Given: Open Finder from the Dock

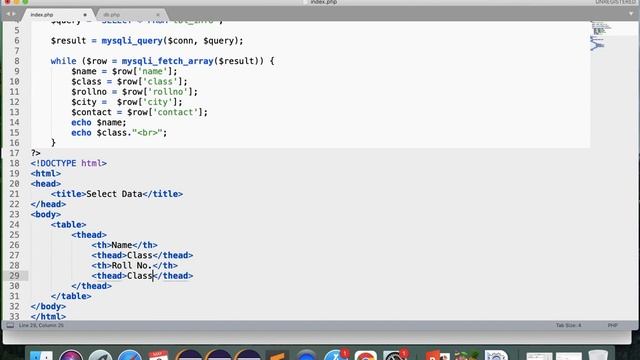Looking at the screenshot, I should pos(41,355).
